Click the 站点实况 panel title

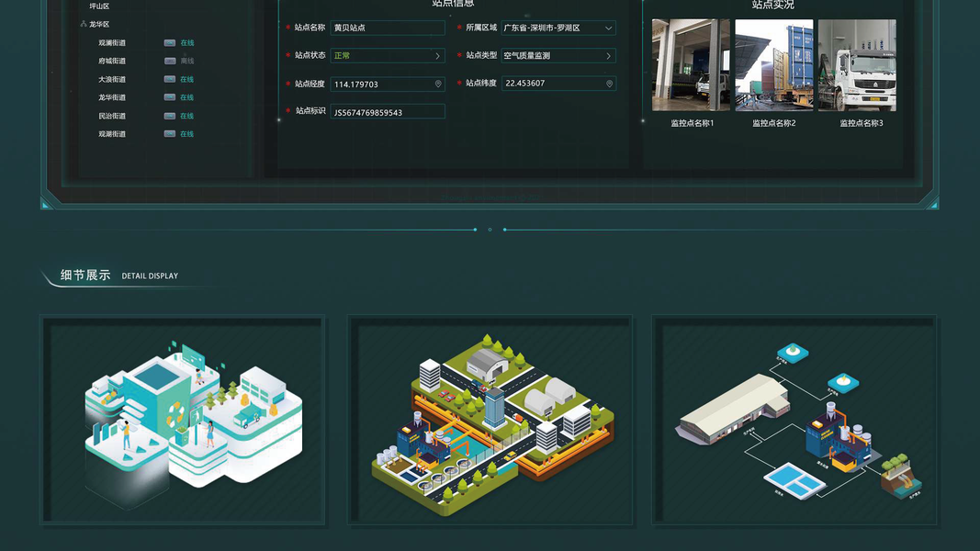(773, 5)
